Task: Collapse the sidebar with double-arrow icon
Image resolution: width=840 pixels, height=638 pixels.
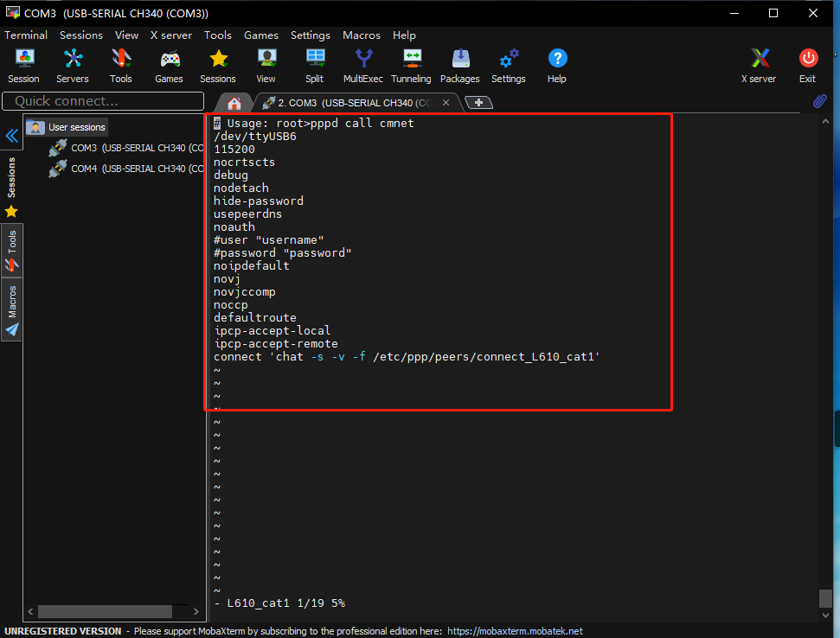Action: pos(12,136)
